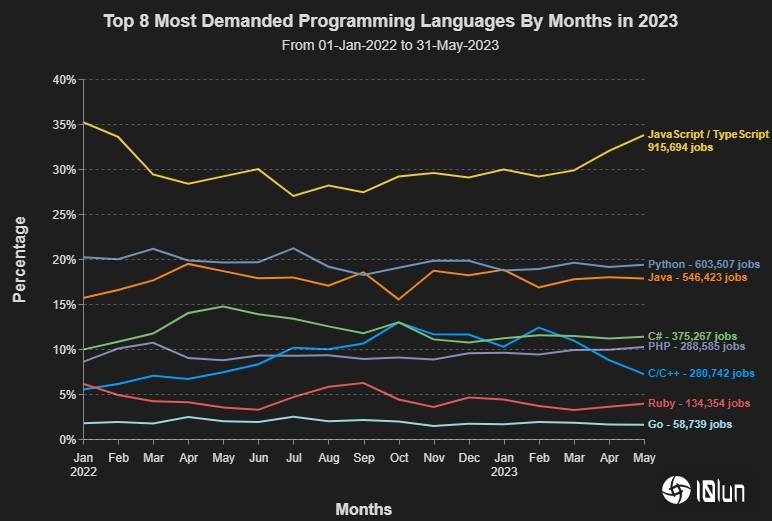772x521 pixels.
Task: Click the Java line's October 2022 dip
Action: 399,299
